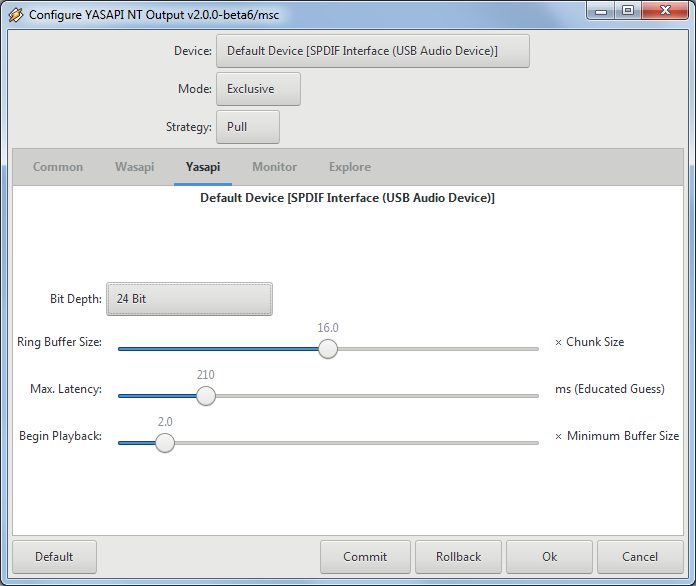Click the Ring Buffer Size slider handle
696x586 pixels.
tap(327, 349)
